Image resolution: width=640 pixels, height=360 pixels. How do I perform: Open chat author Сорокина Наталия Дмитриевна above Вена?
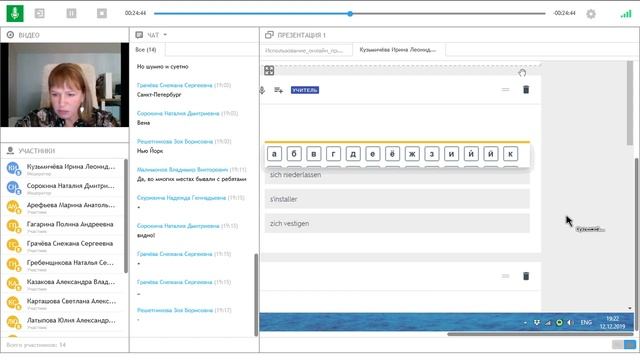click(x=178, y=113)
